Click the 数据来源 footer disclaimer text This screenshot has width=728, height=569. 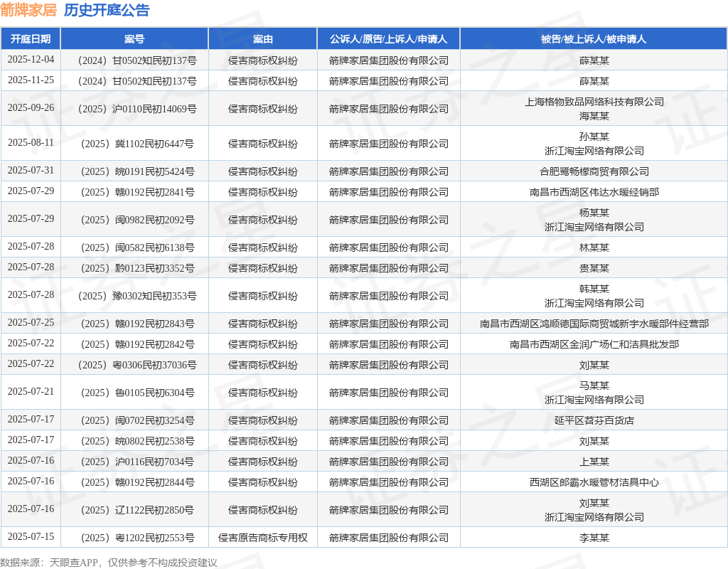coord(109,563)
